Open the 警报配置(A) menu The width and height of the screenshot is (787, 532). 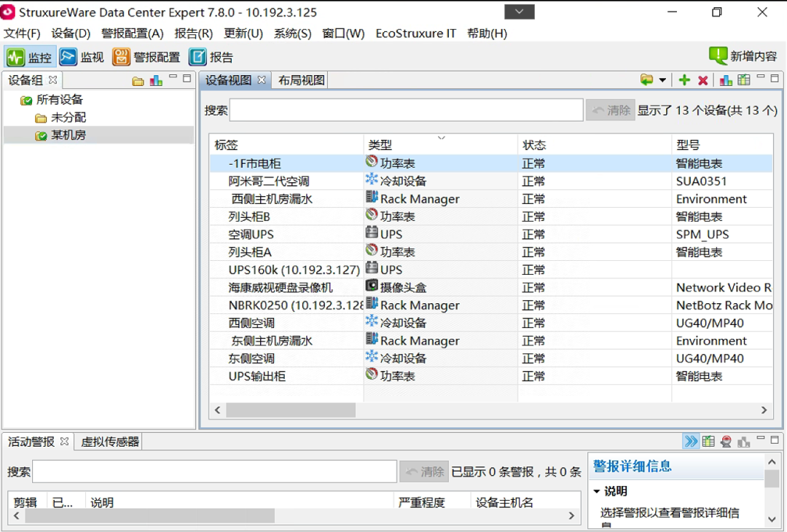pos(133,34)
